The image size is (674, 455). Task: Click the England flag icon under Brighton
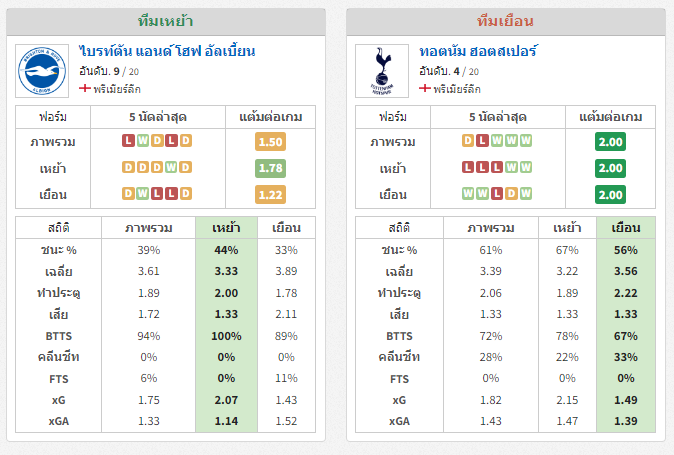click(85, 88)
